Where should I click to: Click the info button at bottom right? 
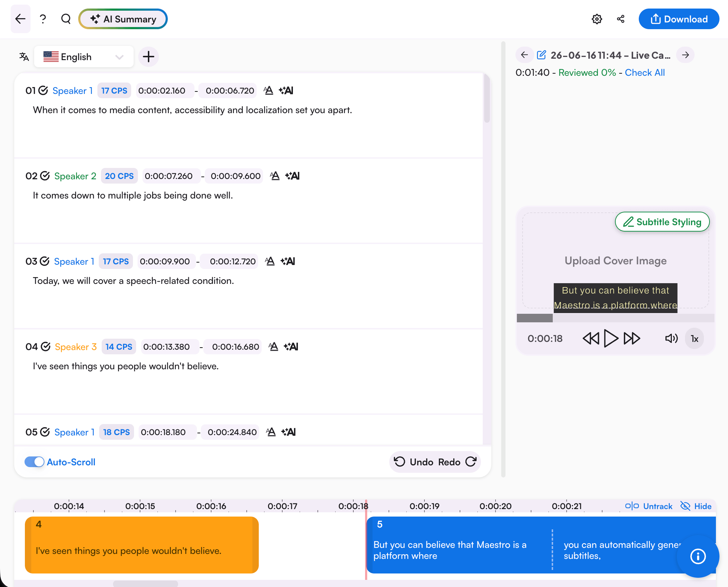[x=698, y=556]
